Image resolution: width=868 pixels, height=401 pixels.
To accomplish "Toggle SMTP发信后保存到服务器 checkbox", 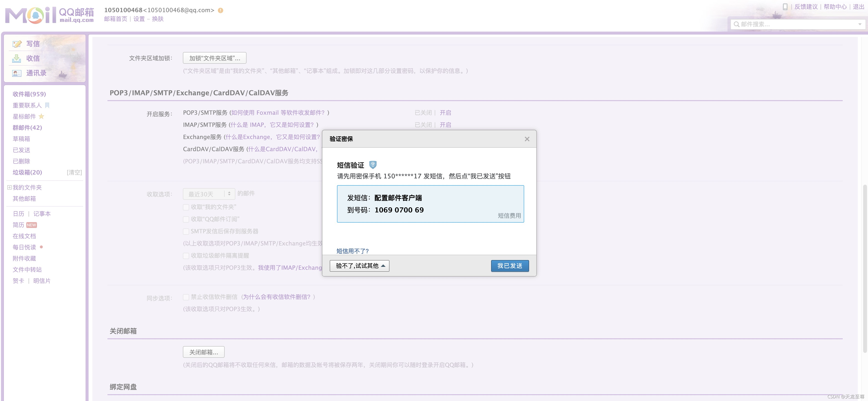I will 186,231.
